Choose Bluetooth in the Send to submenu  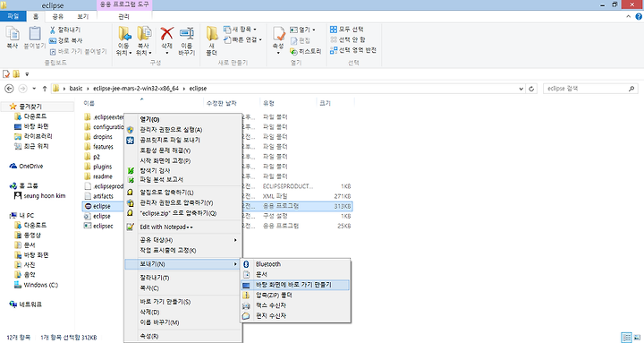[295, 264]
